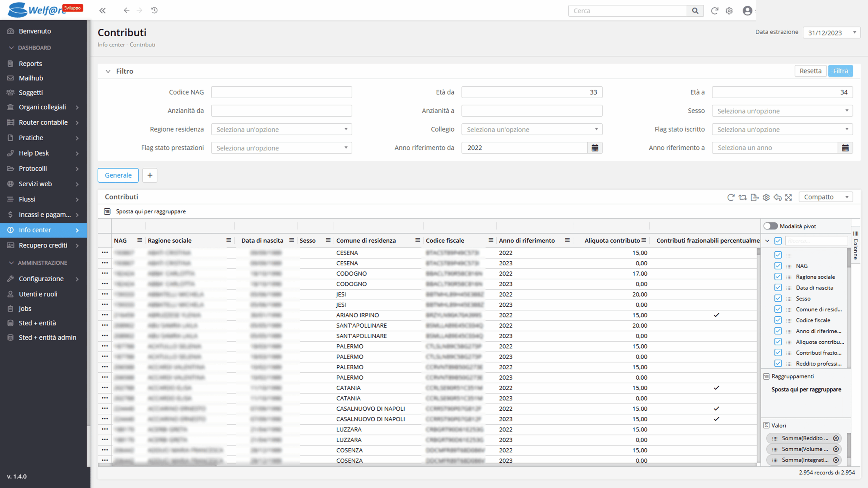This screenshot has width=868, height=488.
Task: Open Regione residenza dropdown
Action: pyautogui.click(x=281, y=129)
